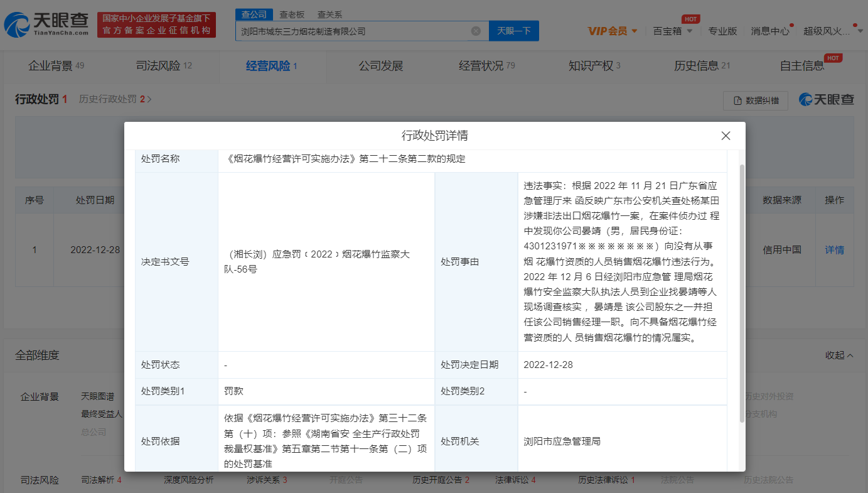Switch to the 企业背景 tab
Screen dimensions: 868x493
coord(56,66)
